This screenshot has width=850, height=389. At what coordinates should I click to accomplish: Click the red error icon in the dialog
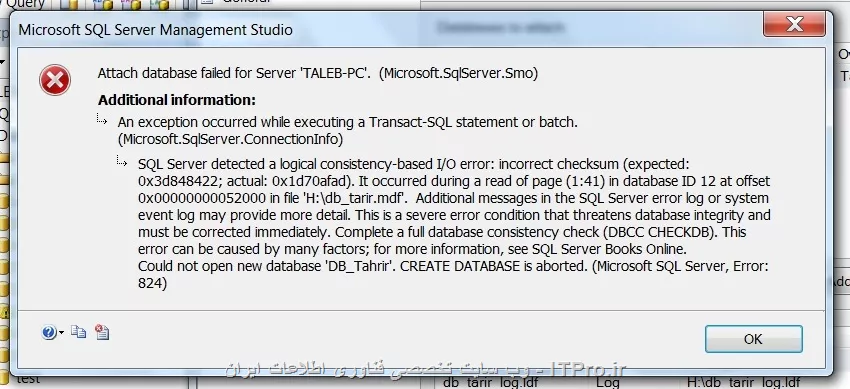click(x=55, y=80)
